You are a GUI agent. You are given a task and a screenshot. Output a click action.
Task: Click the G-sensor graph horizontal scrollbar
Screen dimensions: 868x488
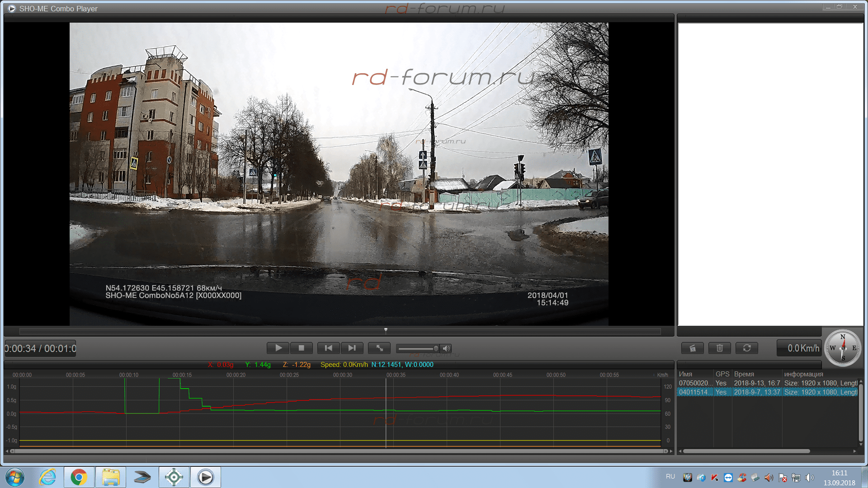click(339, 451)
